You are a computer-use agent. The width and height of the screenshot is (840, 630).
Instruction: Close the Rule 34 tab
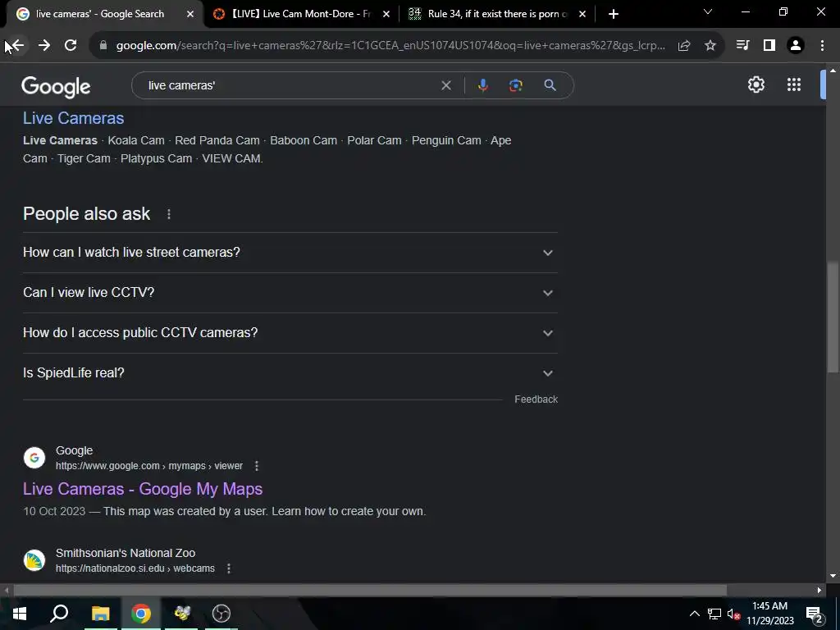[x=582, y=15]
